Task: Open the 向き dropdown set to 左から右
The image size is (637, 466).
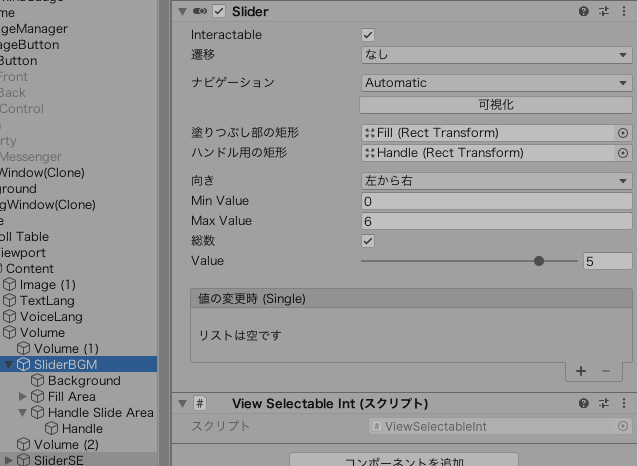Action: coord(496,181)
